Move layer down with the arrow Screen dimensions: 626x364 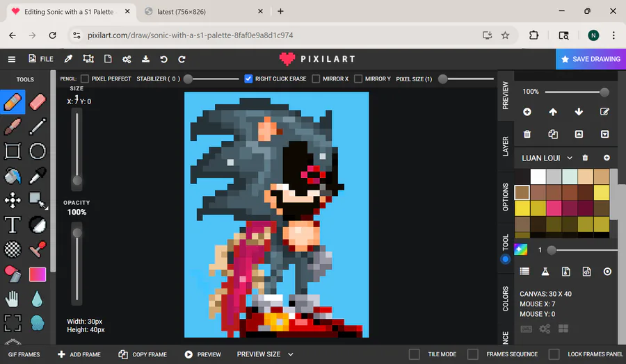coord(579,112)
